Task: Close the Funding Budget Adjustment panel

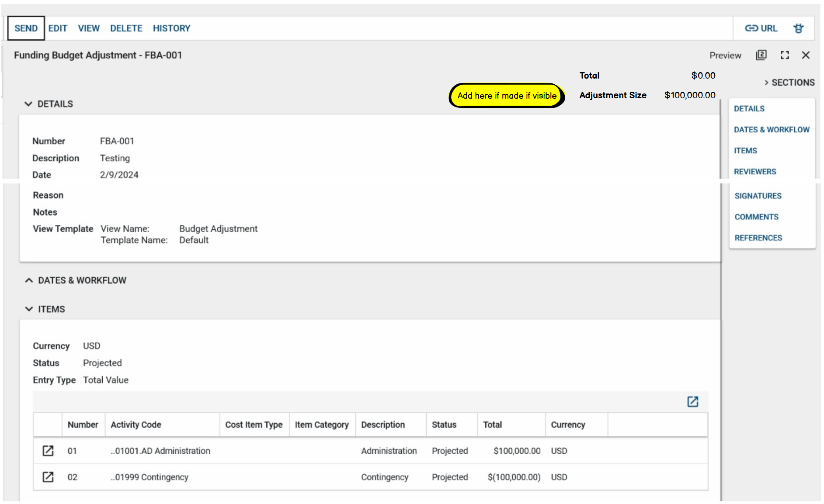Action: coord(806,55)
